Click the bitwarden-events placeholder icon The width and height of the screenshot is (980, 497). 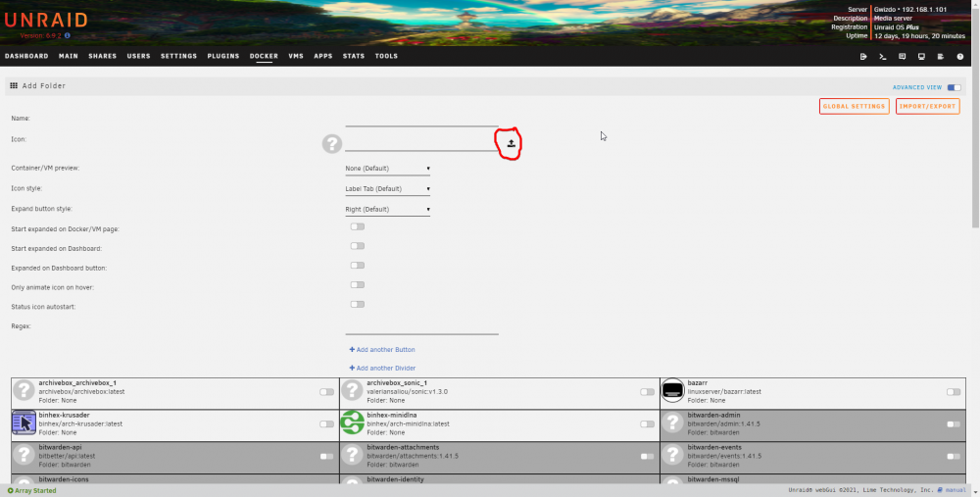click(673, 455)
